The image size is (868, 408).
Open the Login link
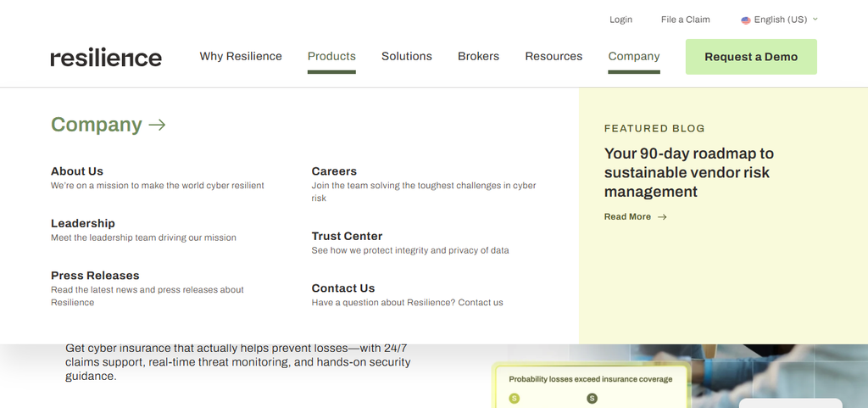[620, 20]
